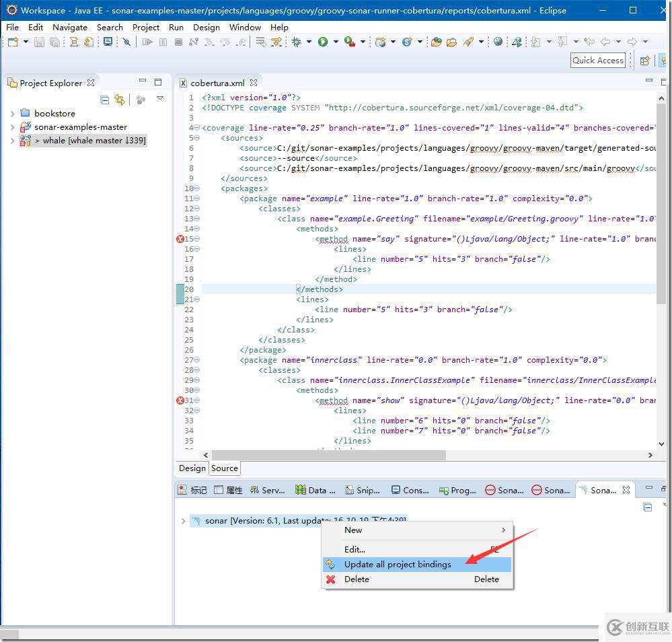Viewport: 672px width, 642px height.
Task: Open the Web Browser globe icon
Action: [498, 42]
